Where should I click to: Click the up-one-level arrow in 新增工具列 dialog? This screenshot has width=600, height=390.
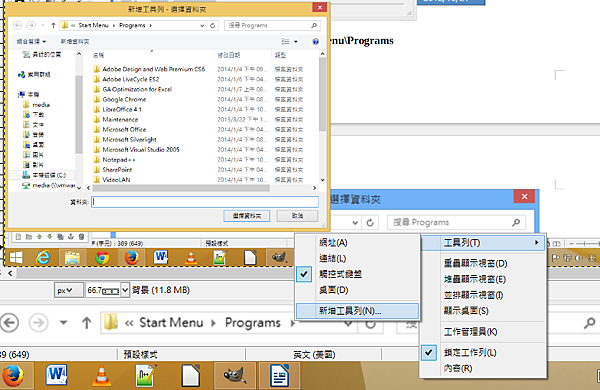pos(53,25)
